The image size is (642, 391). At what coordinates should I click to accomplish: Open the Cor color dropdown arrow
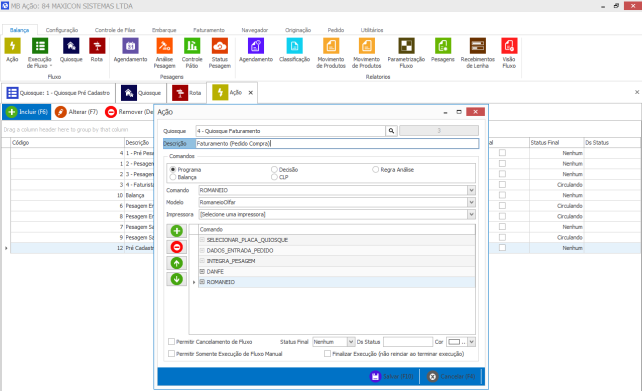(472, 341)
